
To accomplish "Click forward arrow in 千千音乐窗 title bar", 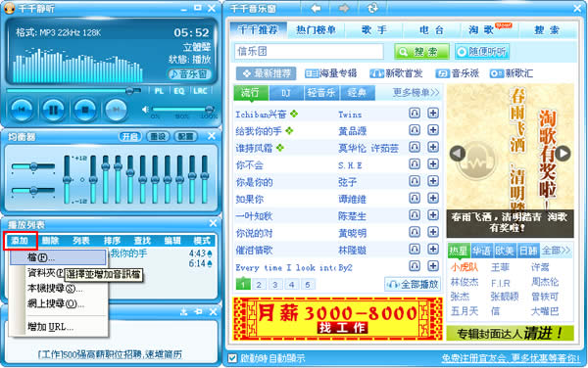I will pos(344,8).
